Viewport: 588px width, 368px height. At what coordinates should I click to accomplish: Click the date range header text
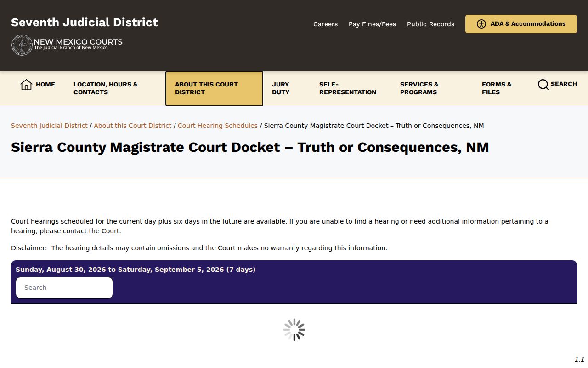(136, 270)
